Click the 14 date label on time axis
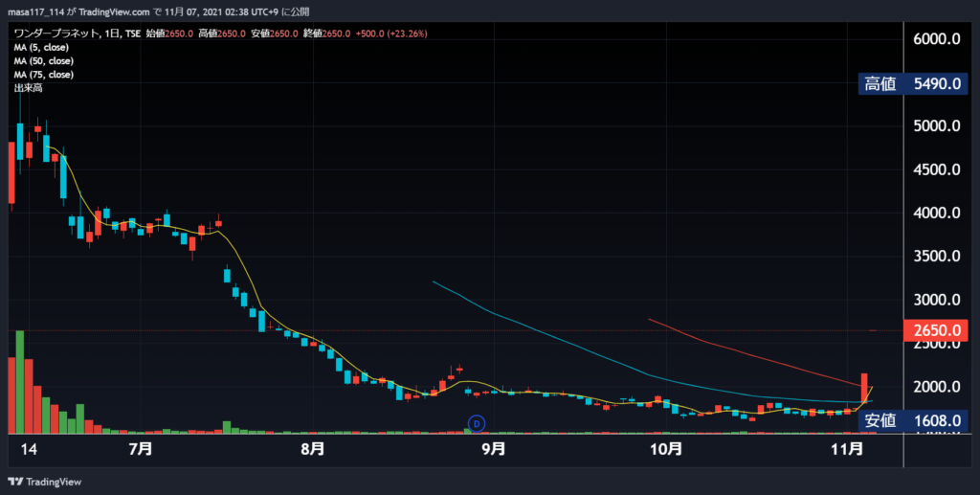 28,449
